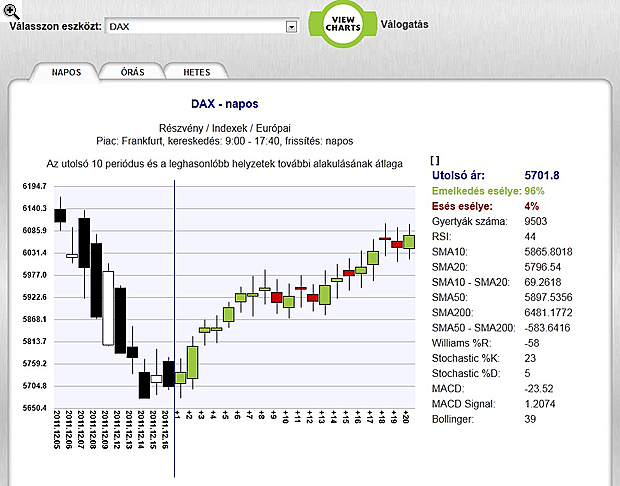This screenshot has width=620, height=486.
Task: Click the square brackets toggle above Utolsó ár
Action: [435, 160]
